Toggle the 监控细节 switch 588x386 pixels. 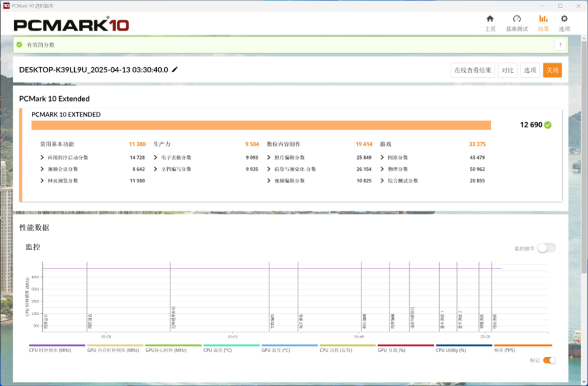pyautogui.click(x=546, y=248)
